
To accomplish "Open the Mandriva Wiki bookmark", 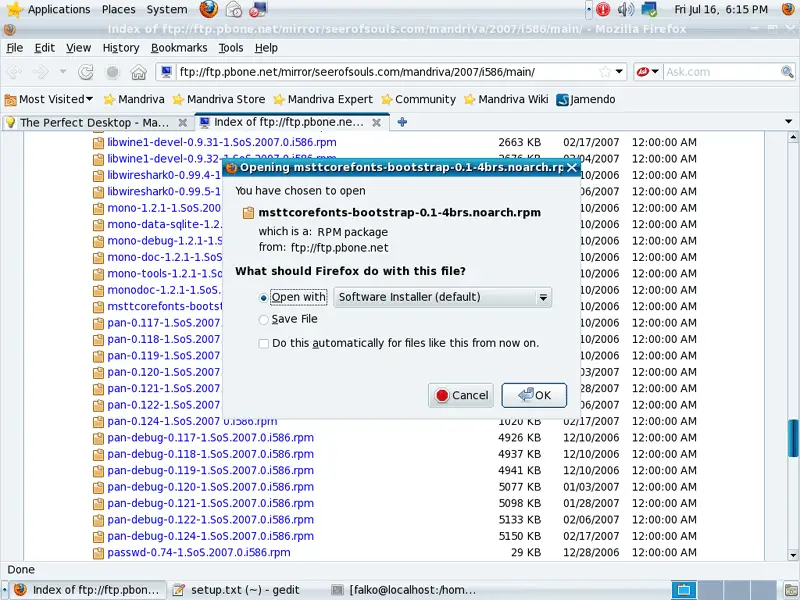I will 506,99.
